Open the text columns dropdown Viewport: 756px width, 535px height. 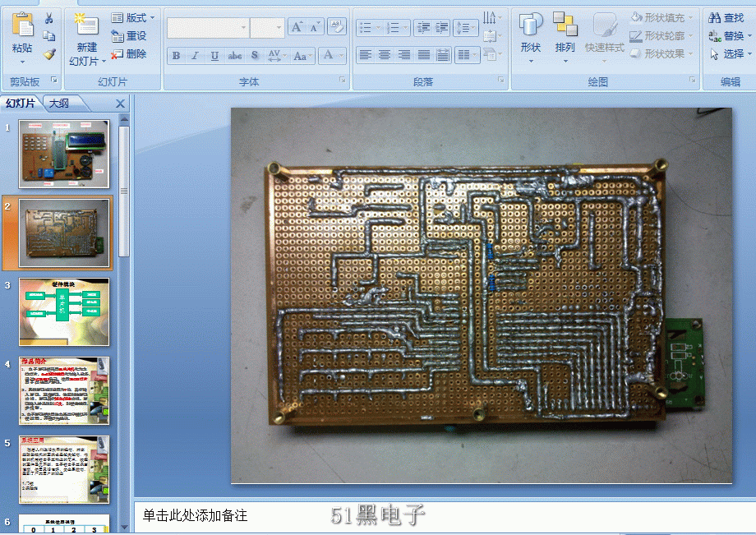tap(467, 55)
